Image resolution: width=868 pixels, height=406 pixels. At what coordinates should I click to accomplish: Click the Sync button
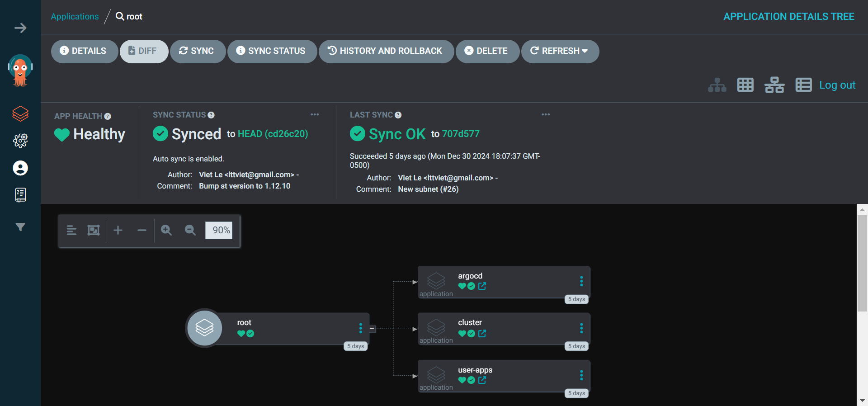(x=198, y=51)
